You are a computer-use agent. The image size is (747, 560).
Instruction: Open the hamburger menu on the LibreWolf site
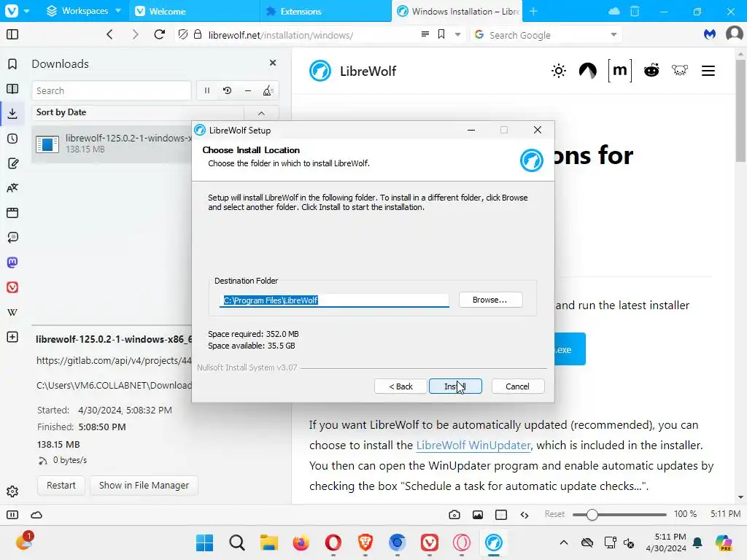[708, 71]
